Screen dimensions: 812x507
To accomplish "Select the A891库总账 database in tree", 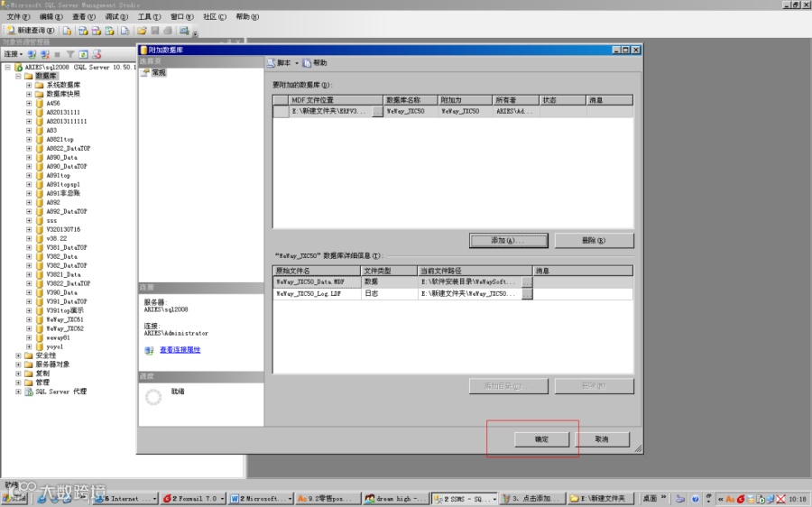I will 63,193.
